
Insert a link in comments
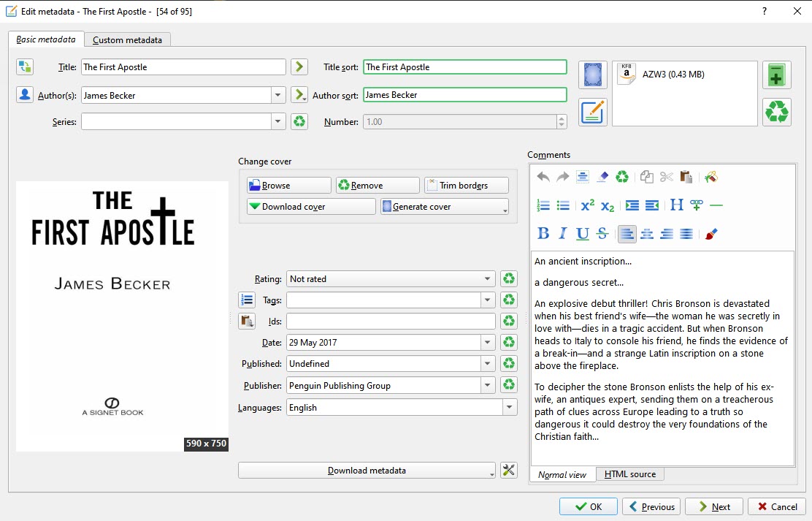697,206
